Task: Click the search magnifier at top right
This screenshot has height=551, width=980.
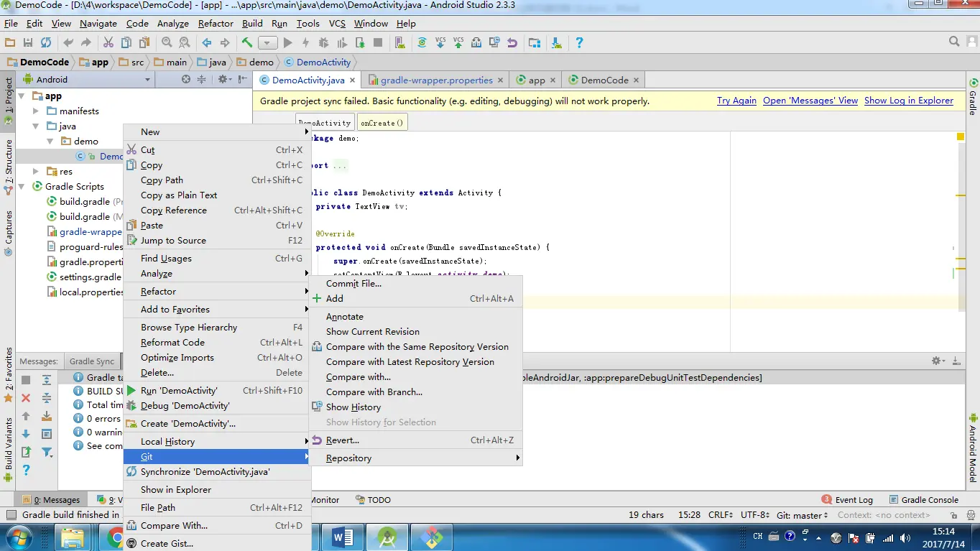Action: click(x=954, y=42)
